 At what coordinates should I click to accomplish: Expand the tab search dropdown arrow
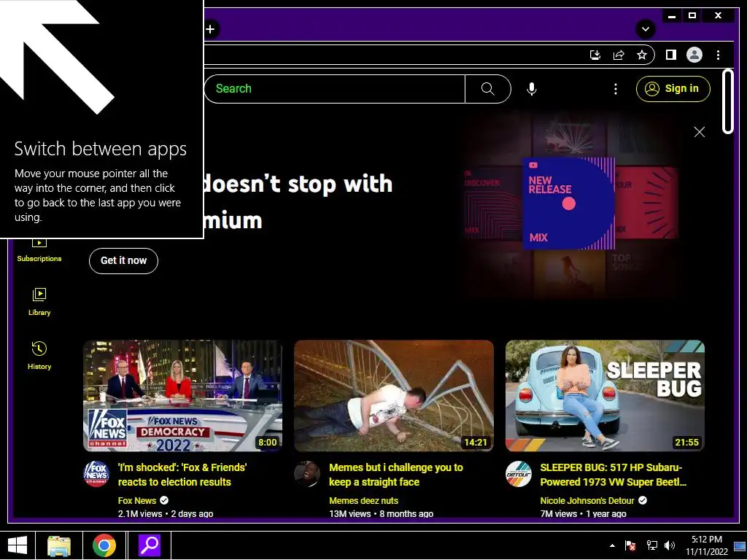point(645,29)
